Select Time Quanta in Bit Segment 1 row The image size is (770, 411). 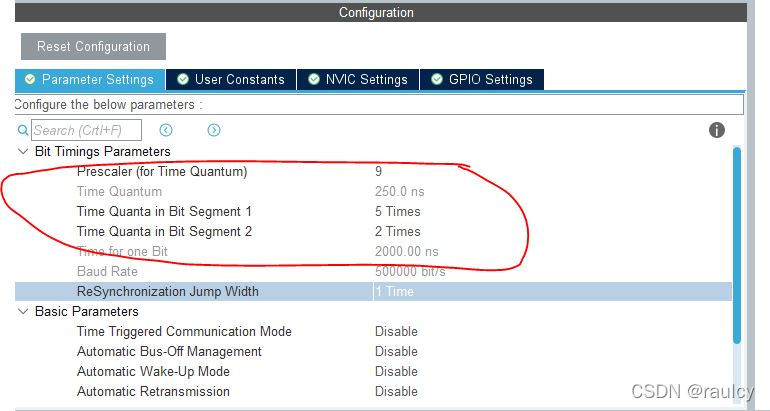click(x=373, y=212)
